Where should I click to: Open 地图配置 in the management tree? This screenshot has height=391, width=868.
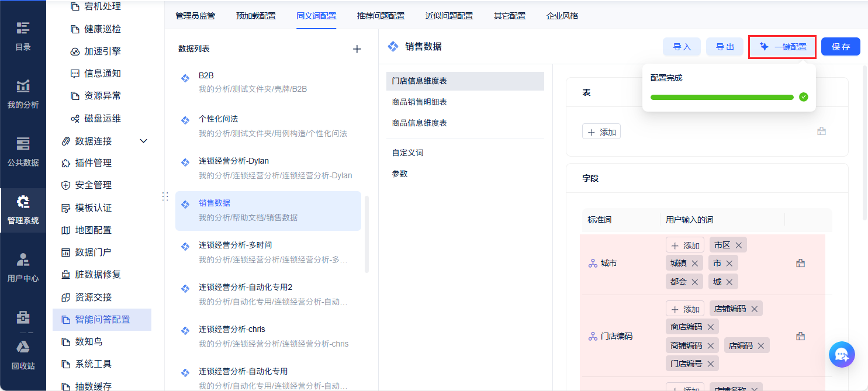point(93,230)
